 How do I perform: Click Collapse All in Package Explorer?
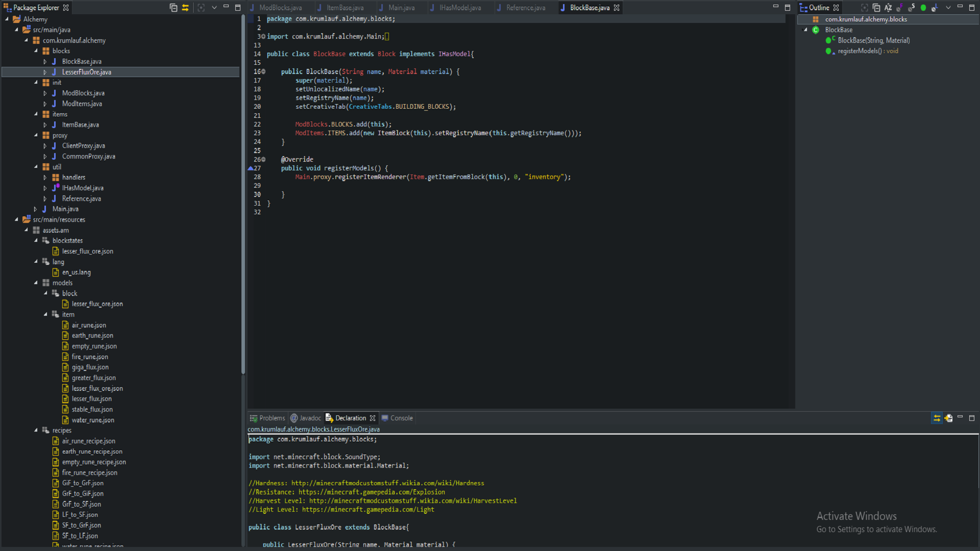(174, 8)
